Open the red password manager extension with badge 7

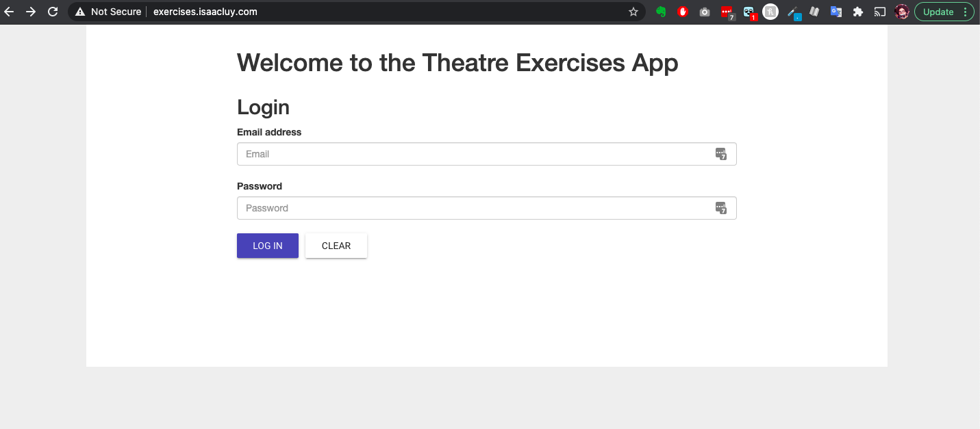727,12
